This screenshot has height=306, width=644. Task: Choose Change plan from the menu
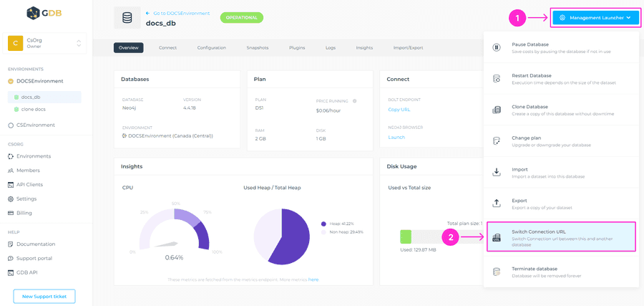pyautogui.click(x=561, y=141)
